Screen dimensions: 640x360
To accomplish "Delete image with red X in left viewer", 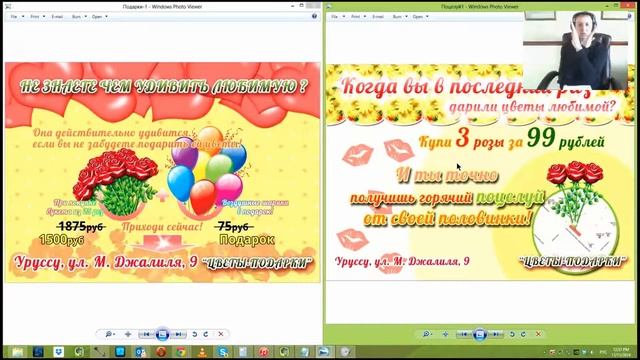I will (221, 334).
